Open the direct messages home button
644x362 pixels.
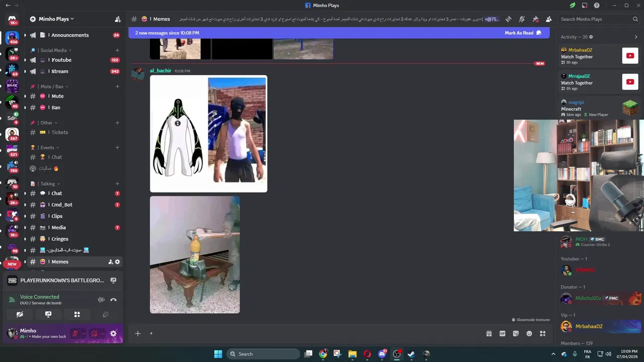(x=12, y=20)
